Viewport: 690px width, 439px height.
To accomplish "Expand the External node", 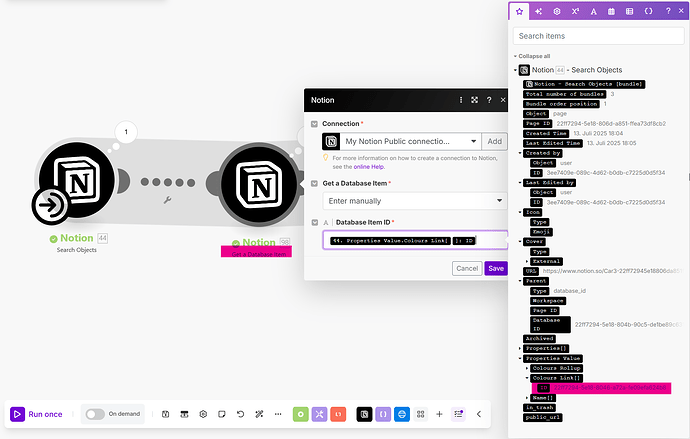I will (527, 262).
